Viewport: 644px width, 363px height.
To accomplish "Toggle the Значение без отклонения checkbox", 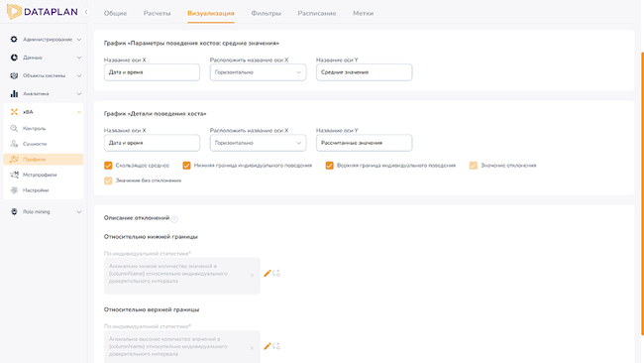I will 108,181.
